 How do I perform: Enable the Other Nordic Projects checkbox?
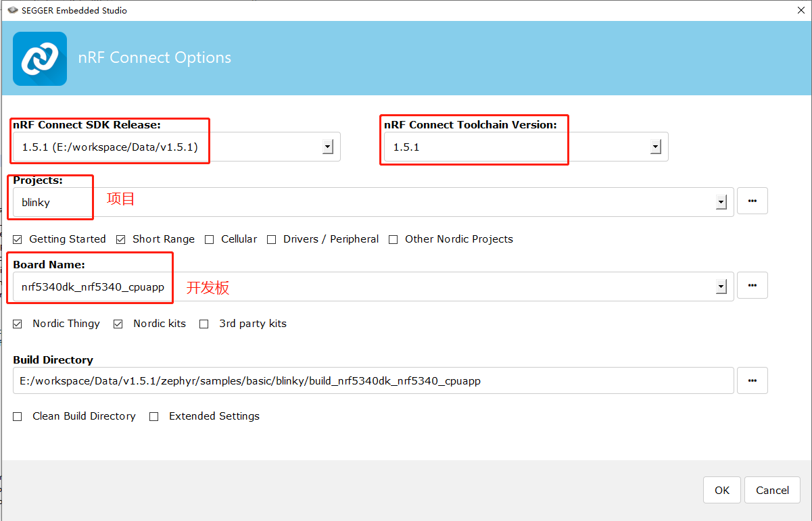[393, 239]
